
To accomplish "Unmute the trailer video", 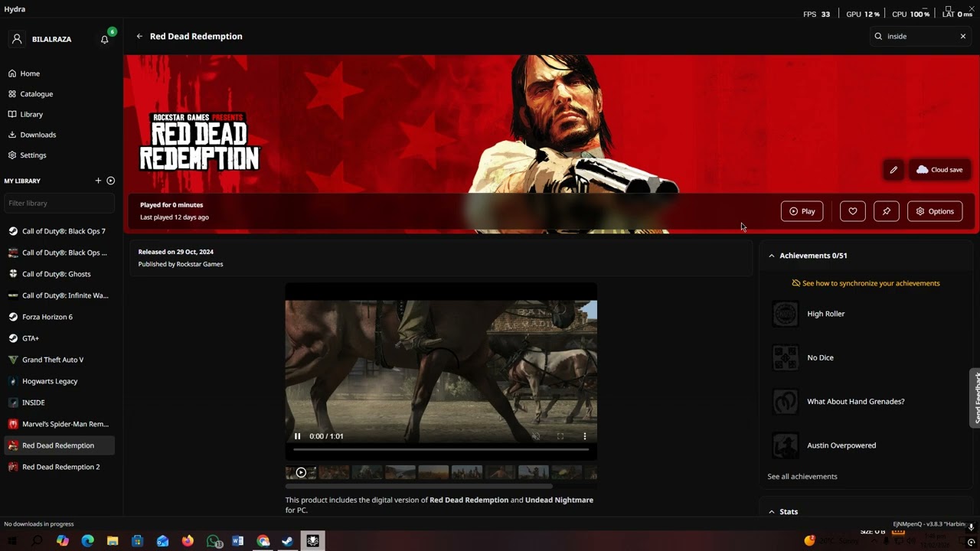I will click(x=536, y=436).
